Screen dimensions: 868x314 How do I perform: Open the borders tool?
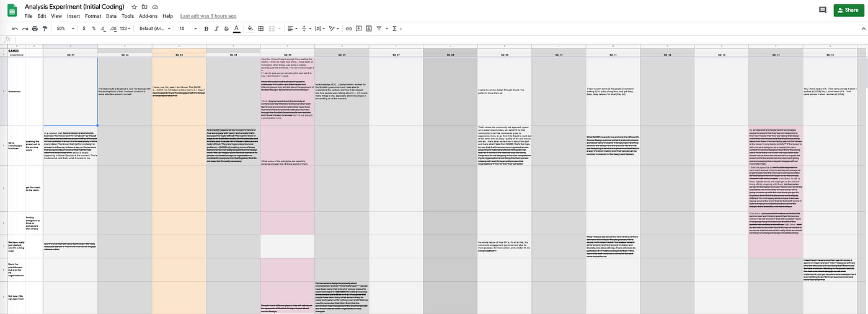[x=261, y=28]
